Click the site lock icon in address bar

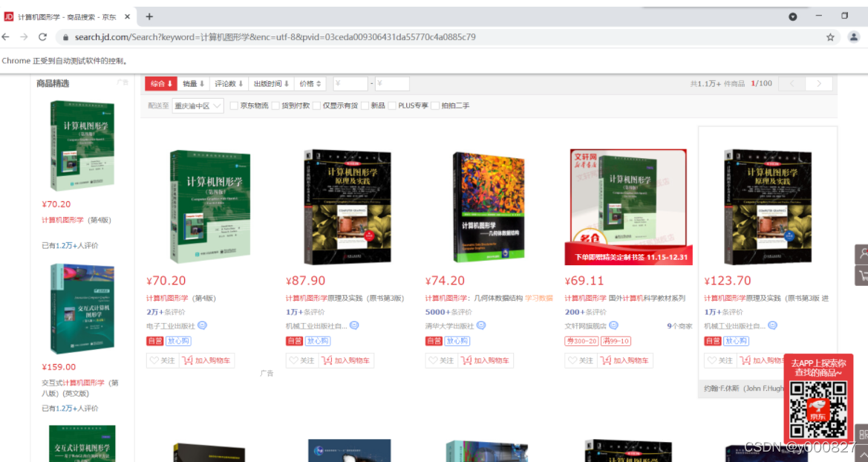click(x=65, y=37)
